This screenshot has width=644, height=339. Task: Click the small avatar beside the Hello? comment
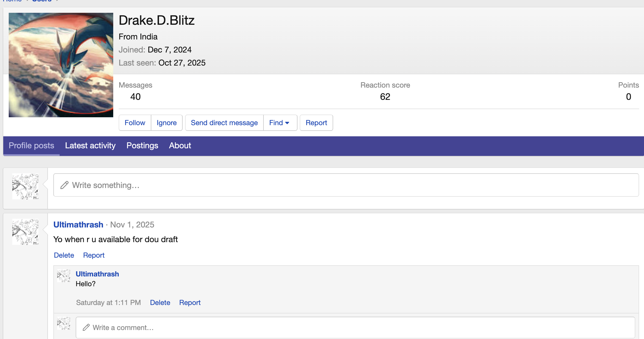(x=64, y=276)
